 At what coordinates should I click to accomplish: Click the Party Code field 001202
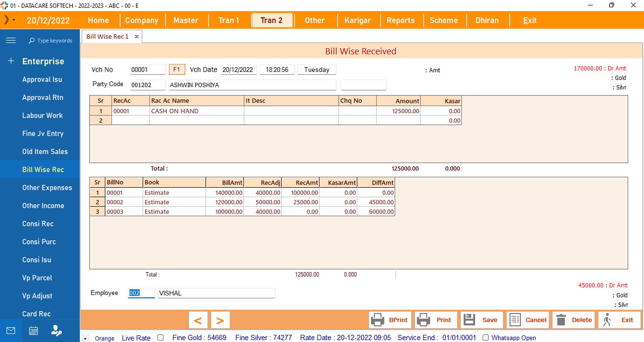[148, 85]
